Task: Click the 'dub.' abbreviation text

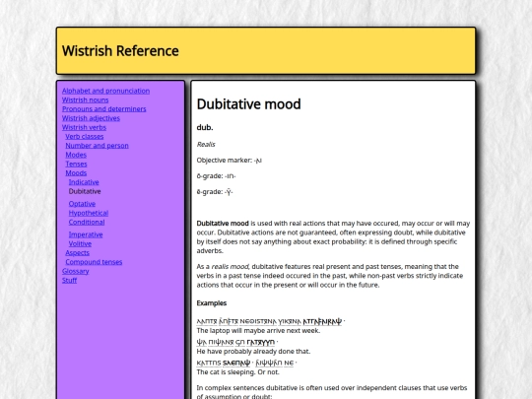Action: pyautogui.click(x=205, y=127)
